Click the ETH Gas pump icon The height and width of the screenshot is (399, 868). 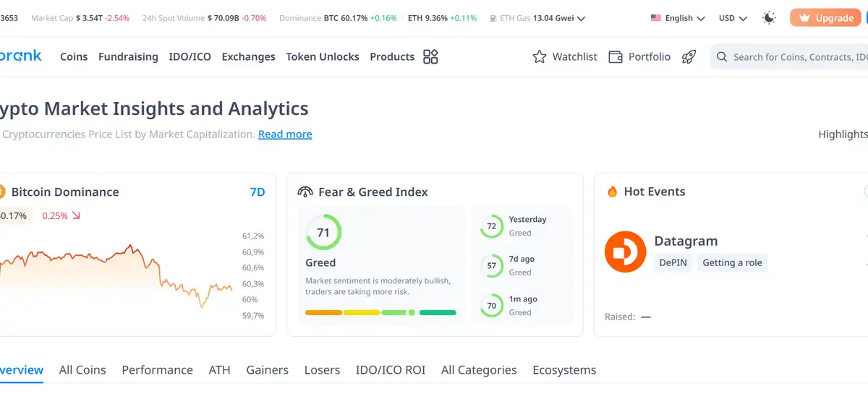pos(493,18)
